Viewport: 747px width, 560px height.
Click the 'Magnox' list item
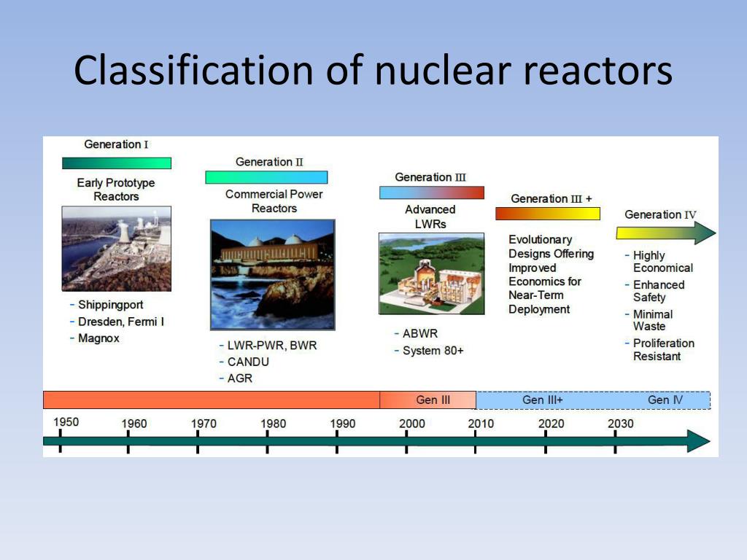98,338
